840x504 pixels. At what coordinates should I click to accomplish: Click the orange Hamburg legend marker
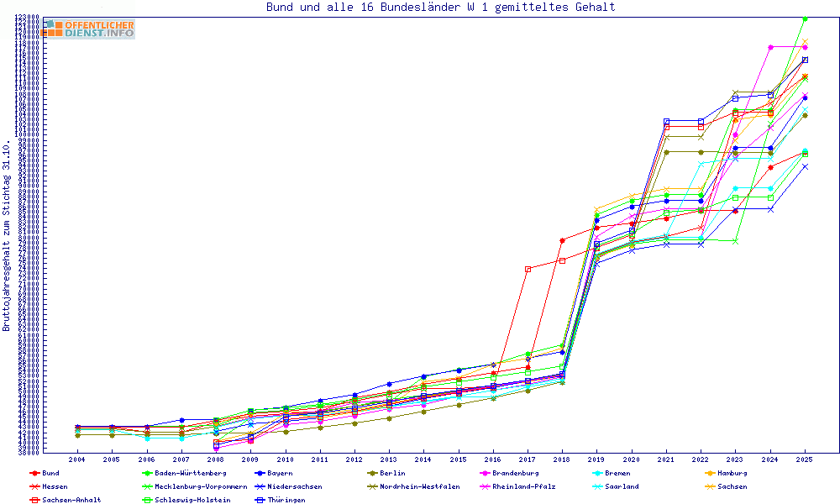coord(710,473)
